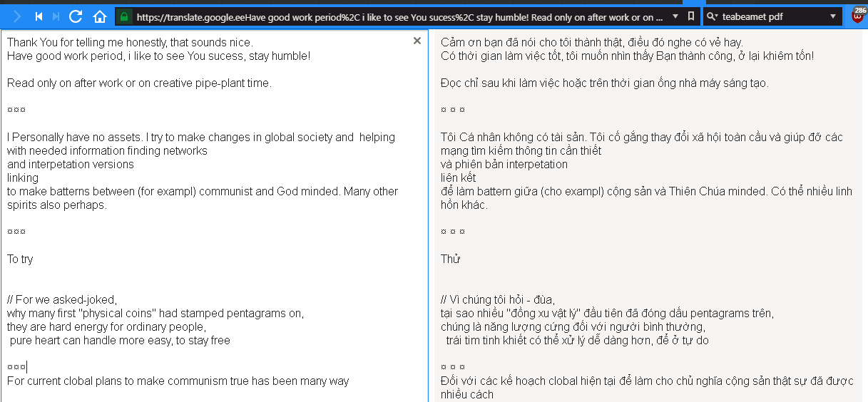Click the search field containing 'teabeamet pdf'

pyautogui.click(x=772, y=16)
